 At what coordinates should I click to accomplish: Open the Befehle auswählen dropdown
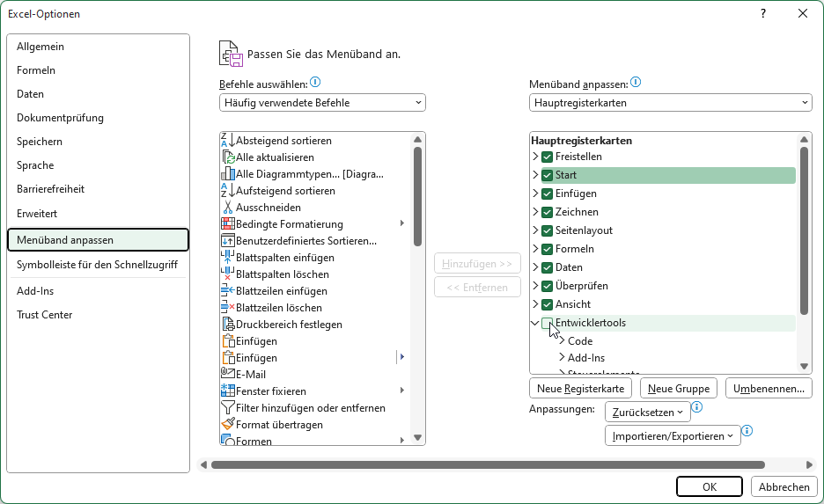tap(322, 103)
